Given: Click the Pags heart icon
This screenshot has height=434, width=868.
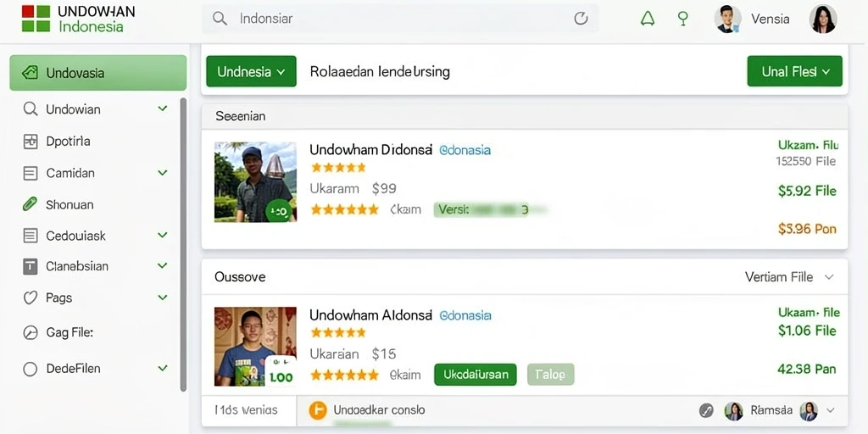Looking at the screenshot, I should [x=30, y=298].
